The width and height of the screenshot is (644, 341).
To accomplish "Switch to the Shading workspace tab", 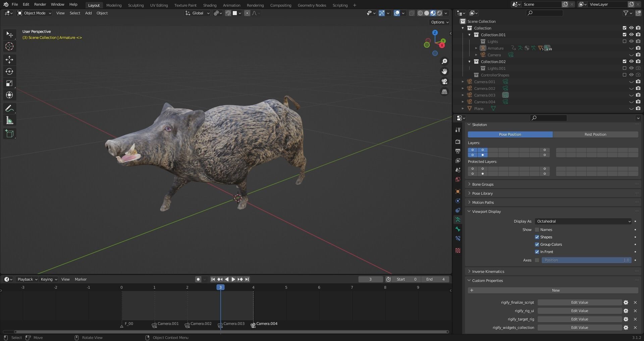I will pos(210,5).
